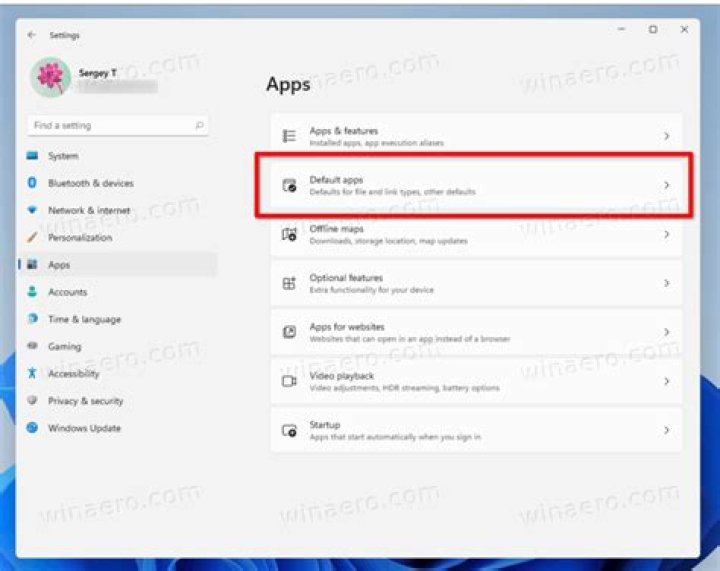Click the Startup icon

[289, 430]
